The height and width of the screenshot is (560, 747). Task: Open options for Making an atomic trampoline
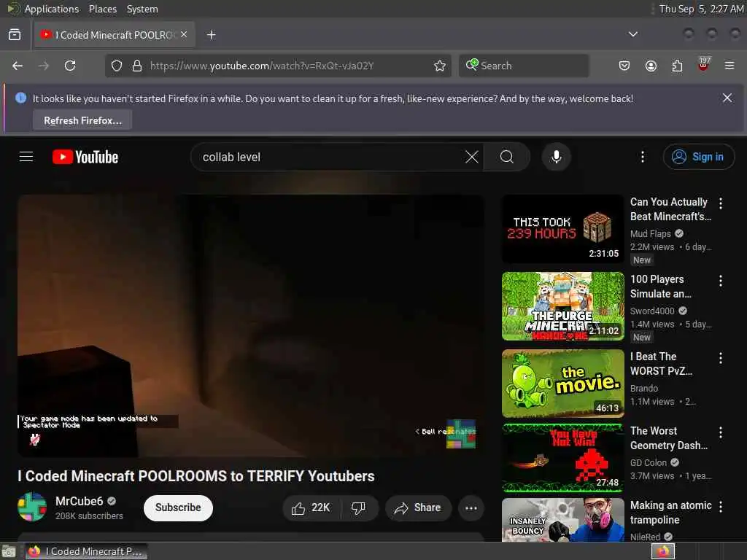tap(721, 507)
